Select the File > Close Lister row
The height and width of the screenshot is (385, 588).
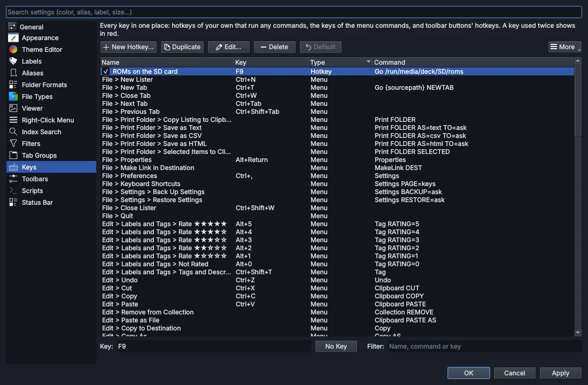tap(337, 208)
